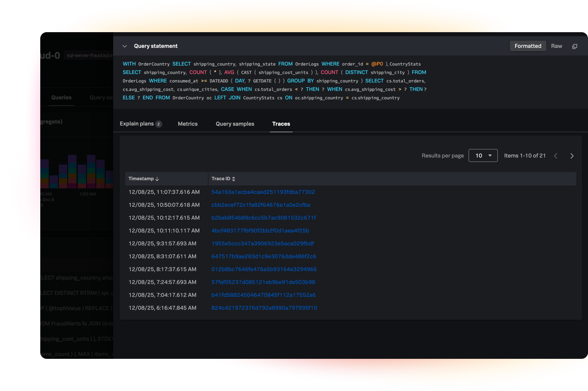Open the last trace 824c421972376d79

264,308
